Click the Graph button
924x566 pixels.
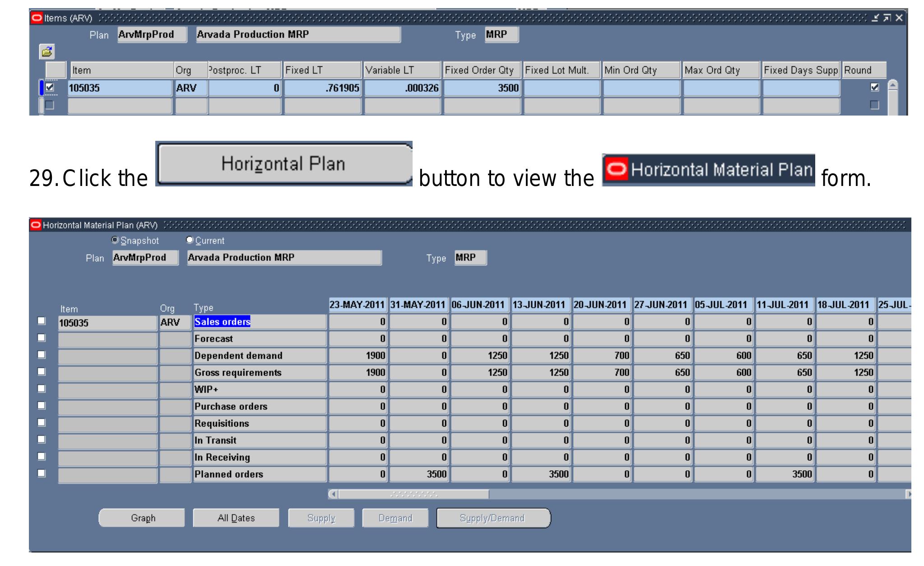(x=142, y=518)
